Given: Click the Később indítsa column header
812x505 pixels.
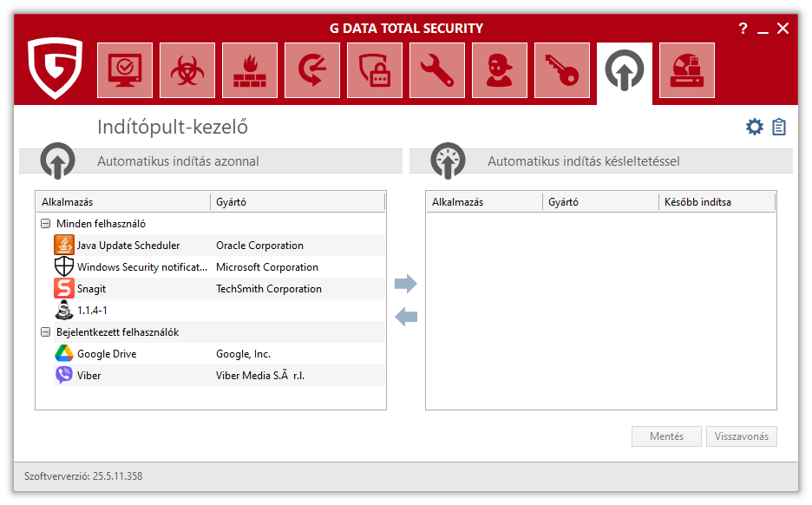Looking at the screenshot, I should tap(717, 202).
